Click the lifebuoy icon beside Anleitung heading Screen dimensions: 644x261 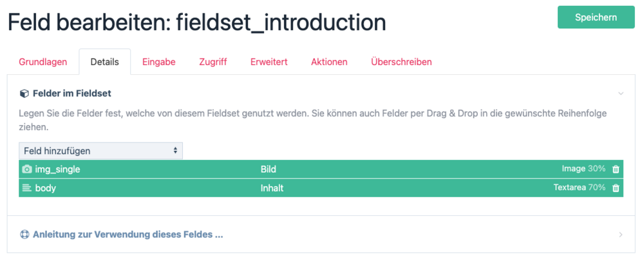pyautogui.click(x=24, y=235)
